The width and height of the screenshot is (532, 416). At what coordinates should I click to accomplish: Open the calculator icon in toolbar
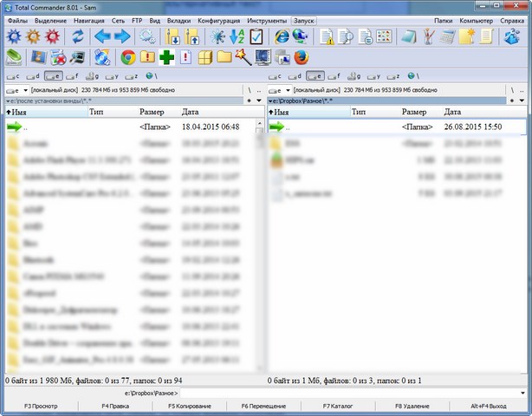tap(447, 36)
